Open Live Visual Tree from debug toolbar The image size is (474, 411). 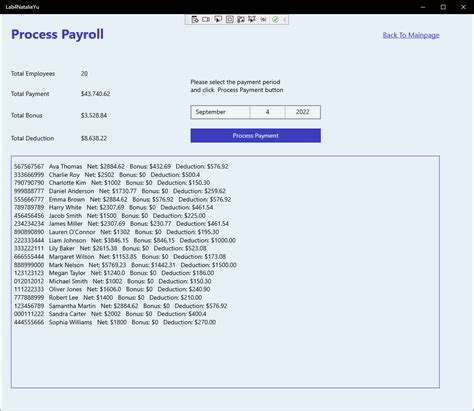coord(195,20)
